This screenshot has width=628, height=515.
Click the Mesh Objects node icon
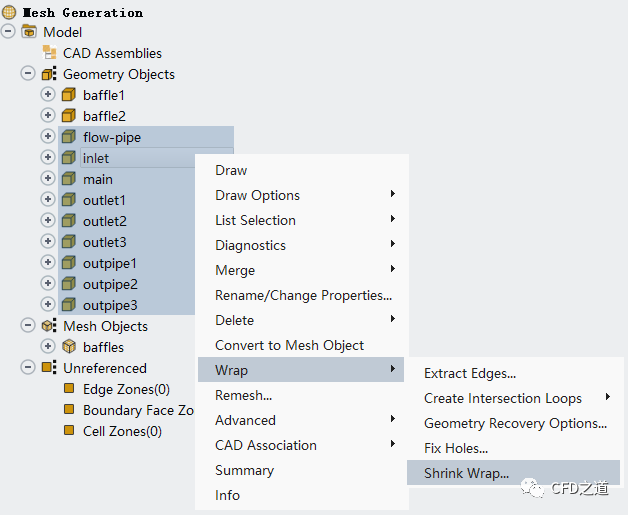[x=49, y=326]
